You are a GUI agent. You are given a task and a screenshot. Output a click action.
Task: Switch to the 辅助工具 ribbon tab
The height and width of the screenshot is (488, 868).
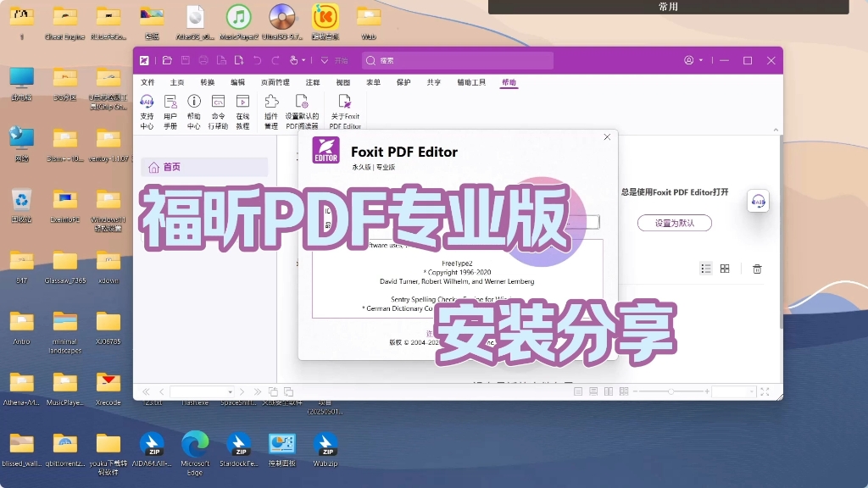coord(471,82)
